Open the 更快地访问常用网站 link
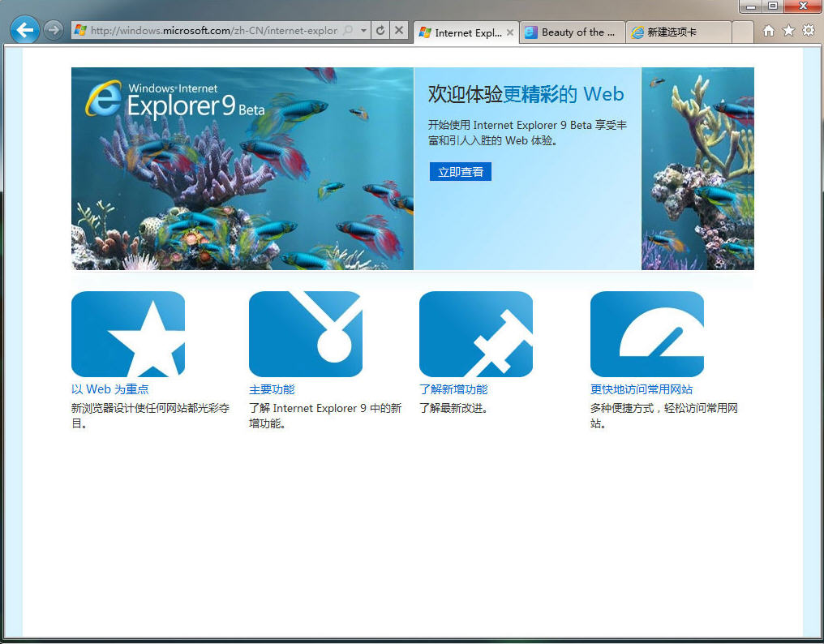Image resolution: width=824 pixels, height=644 pixels. pyautogui.click(x=642, y=389)
